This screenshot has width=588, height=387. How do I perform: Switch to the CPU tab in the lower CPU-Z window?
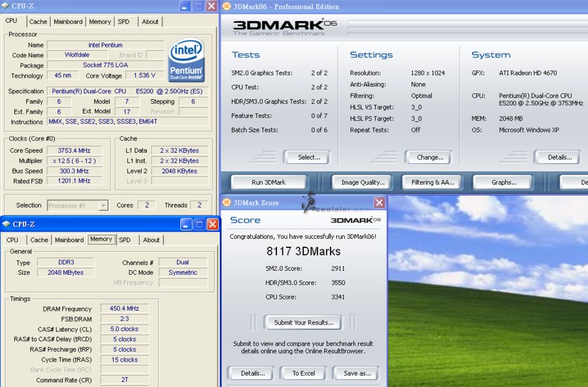[x=12, y=240]
